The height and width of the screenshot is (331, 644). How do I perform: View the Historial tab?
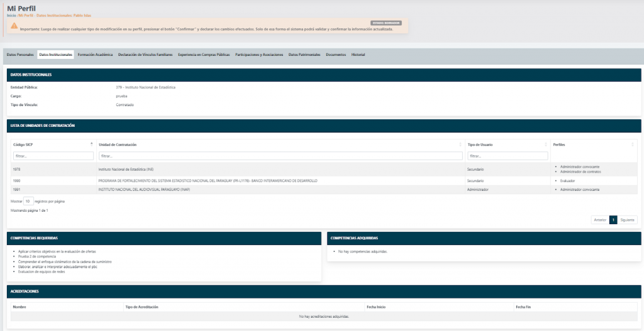358,55
